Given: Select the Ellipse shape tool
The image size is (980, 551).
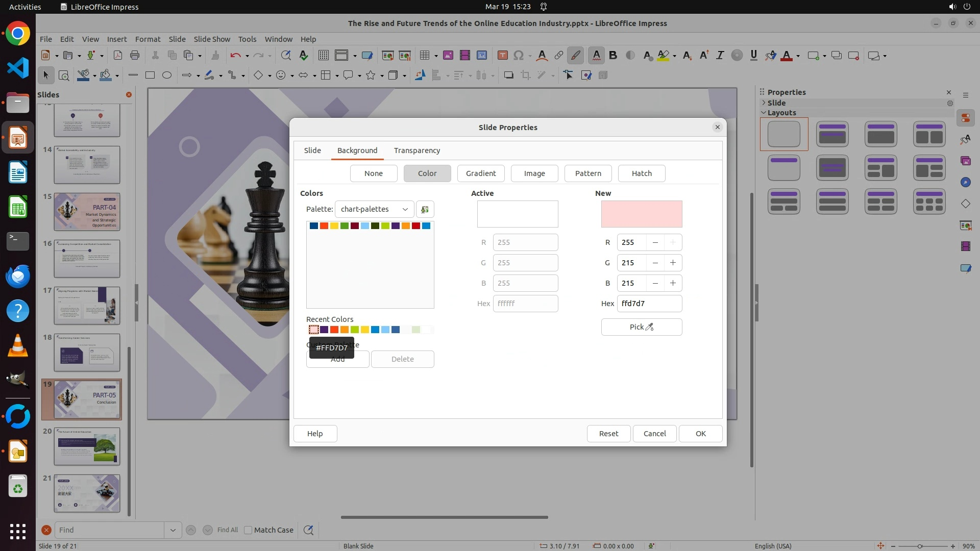Looking at the screenshot, I should [167, 76].
